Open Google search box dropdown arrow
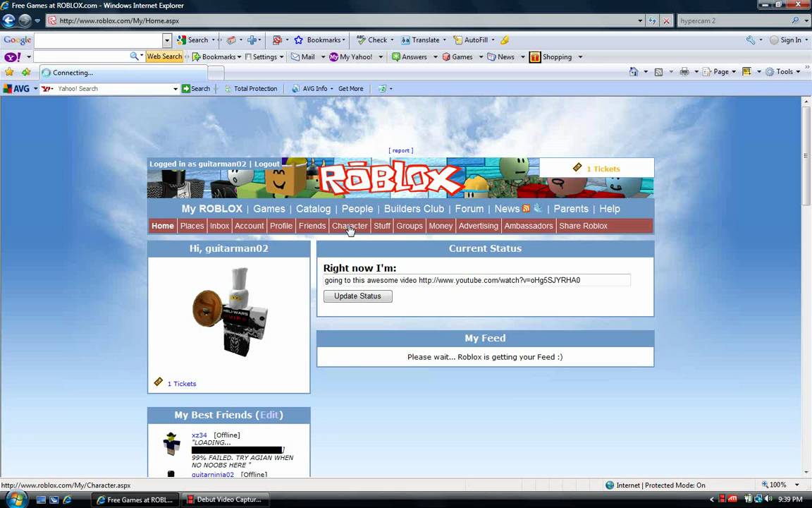 coord(167,40)
